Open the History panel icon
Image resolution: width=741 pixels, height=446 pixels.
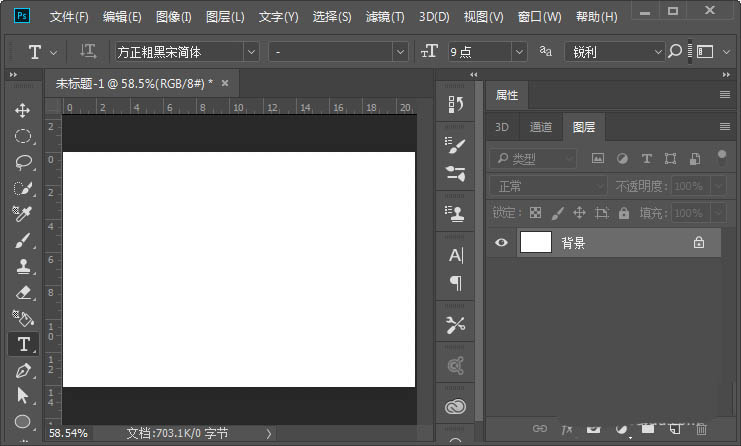click(456, 104)
